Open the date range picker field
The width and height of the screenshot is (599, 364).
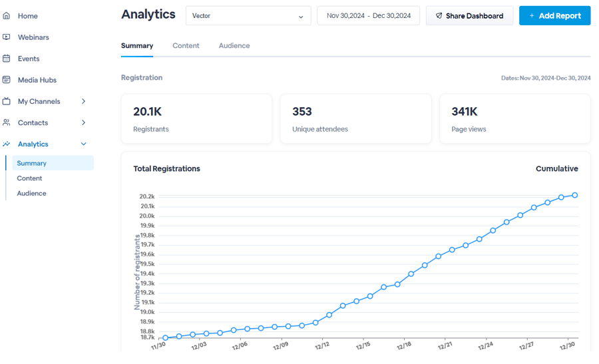click(x=368, y=16)
